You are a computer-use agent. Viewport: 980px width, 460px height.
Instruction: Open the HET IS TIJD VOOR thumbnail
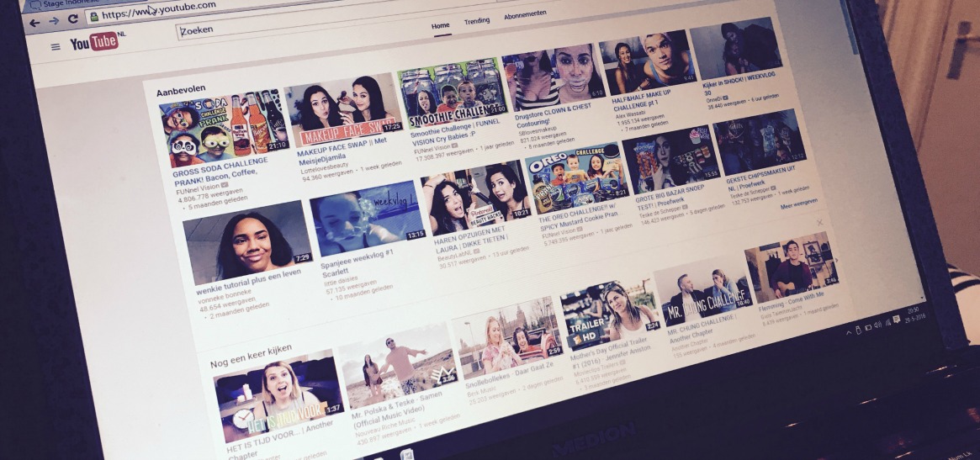click(278, 395)
